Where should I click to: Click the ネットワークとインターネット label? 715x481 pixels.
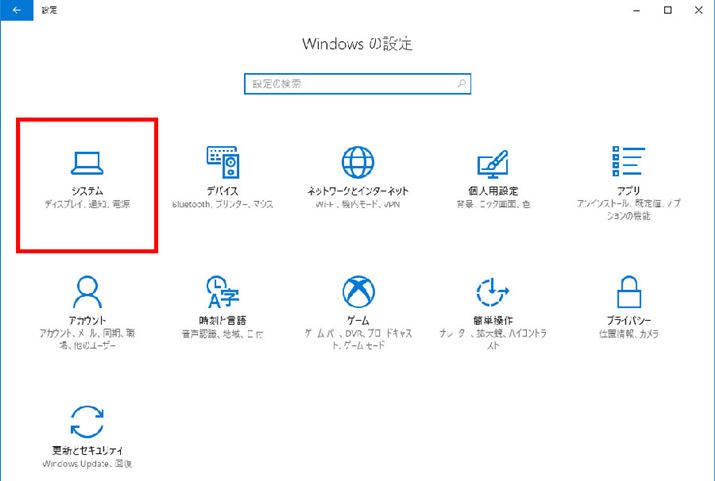[358, 191]
